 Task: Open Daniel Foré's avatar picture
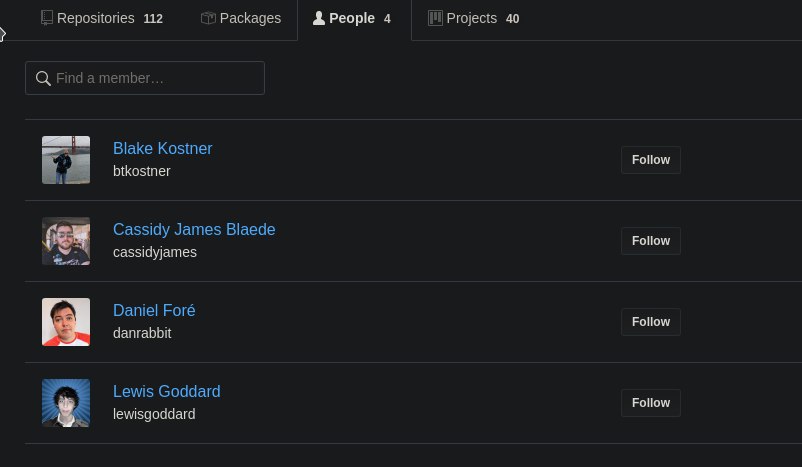coord(66,322)
